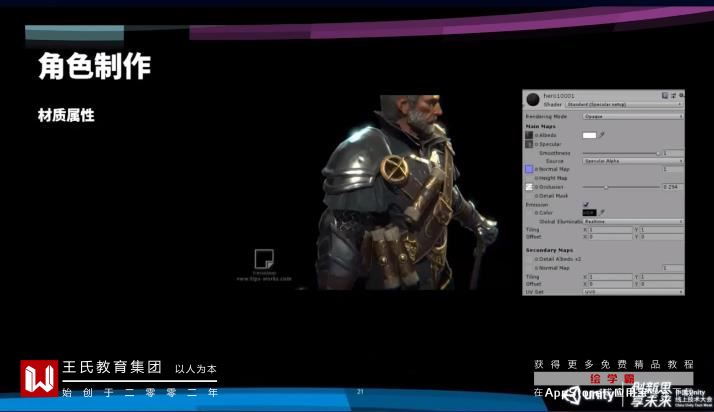Viewport: 714px width, 412px height.
Task: Select the Albedo texture slot thumbnail
Action: pos(529,135)
